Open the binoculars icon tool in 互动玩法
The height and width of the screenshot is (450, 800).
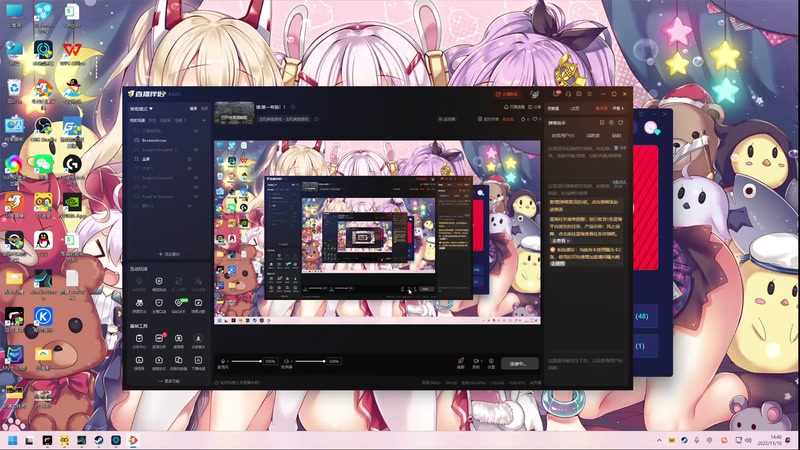click(x=139, y=306)
